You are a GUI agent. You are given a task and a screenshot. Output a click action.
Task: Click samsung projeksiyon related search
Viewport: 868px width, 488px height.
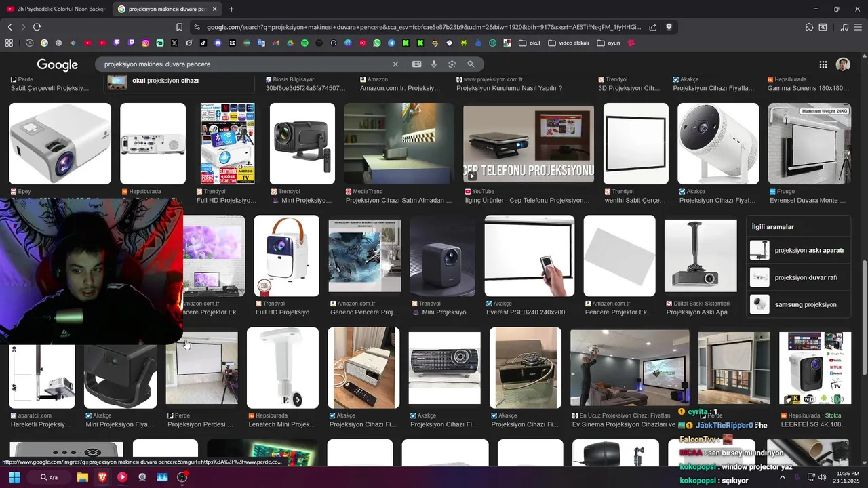(799, 304)
